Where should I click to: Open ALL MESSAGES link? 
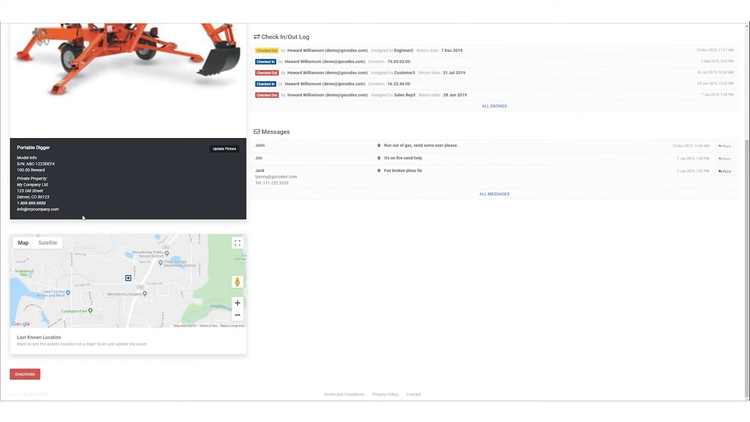(x=494, y=194)
